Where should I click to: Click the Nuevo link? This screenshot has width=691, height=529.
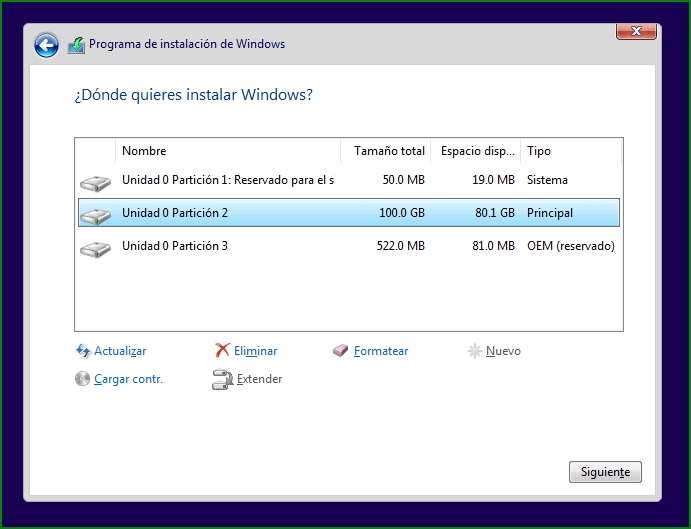pos(503,351)
